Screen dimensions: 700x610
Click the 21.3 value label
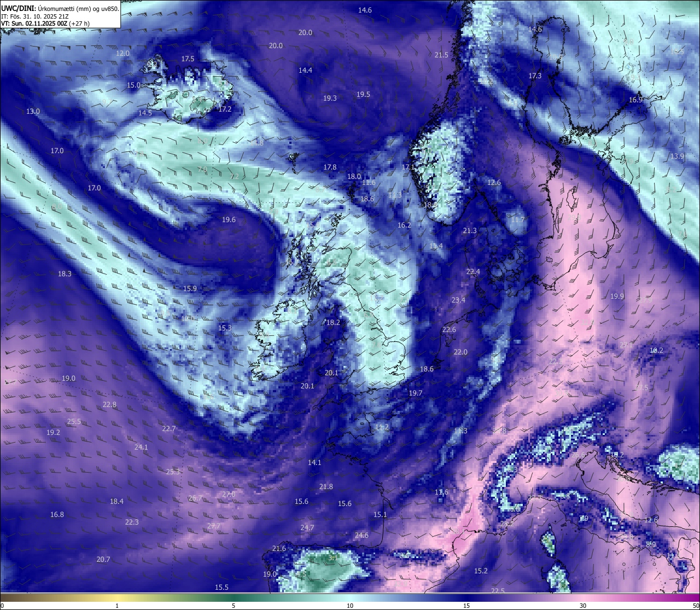point(470,231)
